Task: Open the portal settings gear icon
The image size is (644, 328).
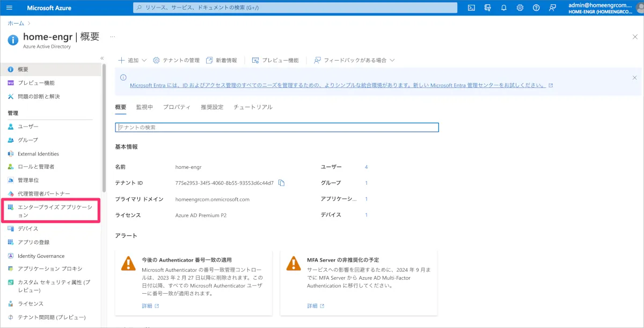Action: click(x=519, y=8)
